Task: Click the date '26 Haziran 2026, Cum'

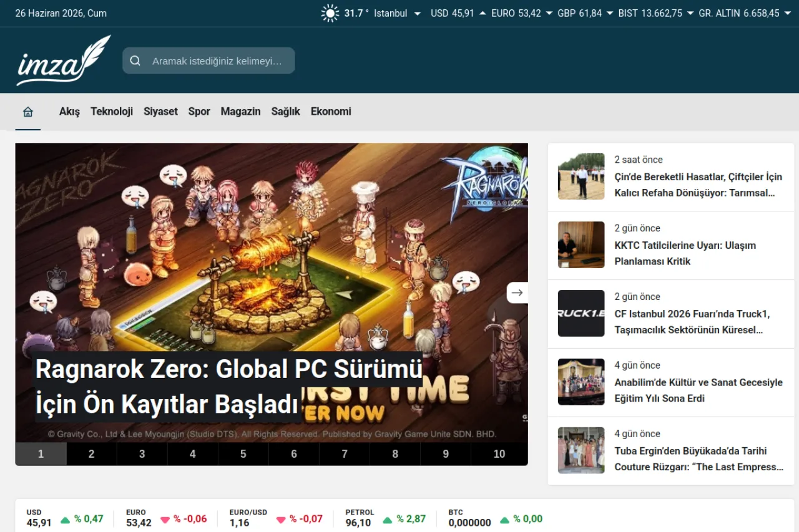Action: 61,13
